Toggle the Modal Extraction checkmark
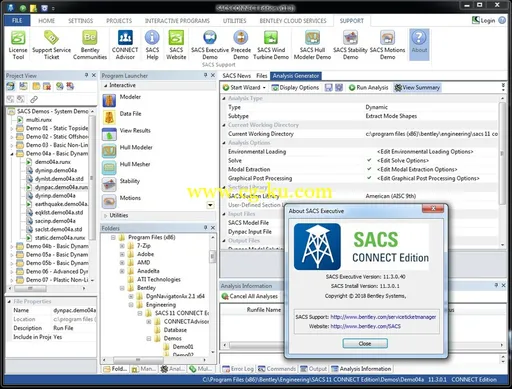Image resolution: width=512 pixels, height=389 pixels. coord(369,169)
